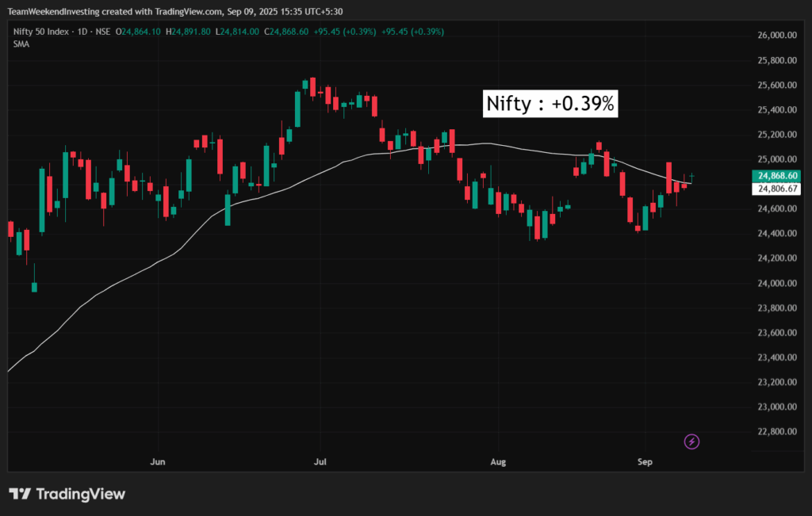Click the 23,000.00 price axis label
This screenshot has height=516, width=812.
[777, 407]
